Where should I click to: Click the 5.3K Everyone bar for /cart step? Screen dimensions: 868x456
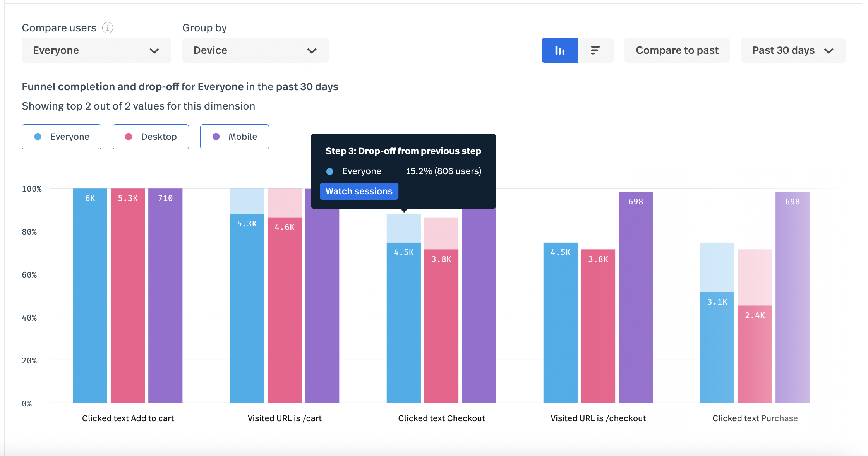click(247, 308)
